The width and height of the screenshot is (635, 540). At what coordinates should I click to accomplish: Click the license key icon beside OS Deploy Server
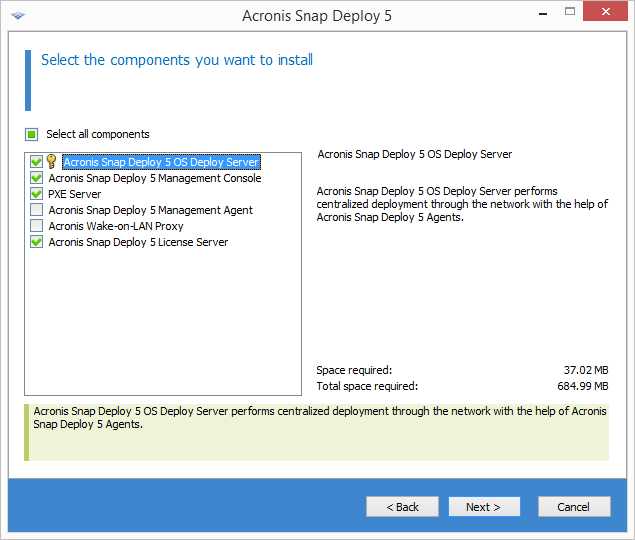click(x=51, y=162)
